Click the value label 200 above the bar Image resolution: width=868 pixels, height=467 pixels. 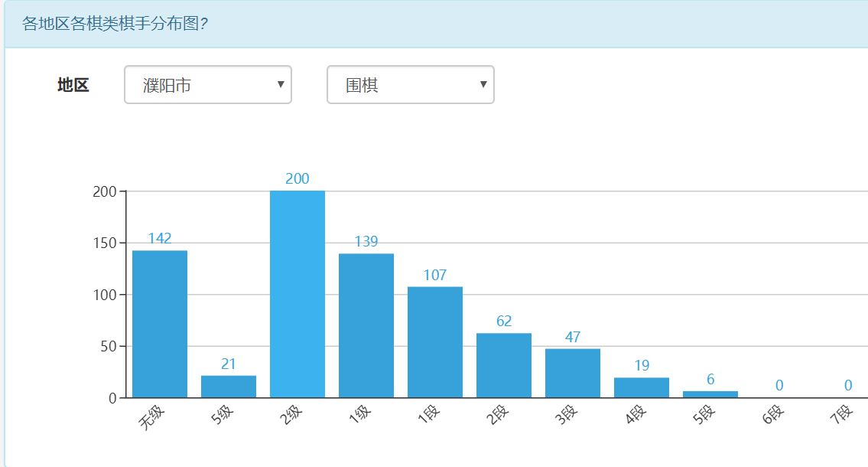point(297,179)
